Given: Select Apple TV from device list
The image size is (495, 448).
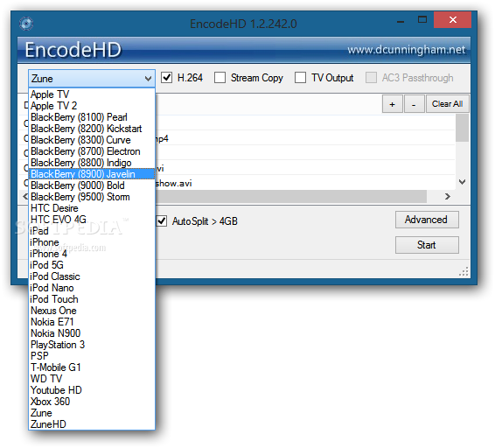Looking at the screenshot, I should pyautogui.click(x=92, y=94).
